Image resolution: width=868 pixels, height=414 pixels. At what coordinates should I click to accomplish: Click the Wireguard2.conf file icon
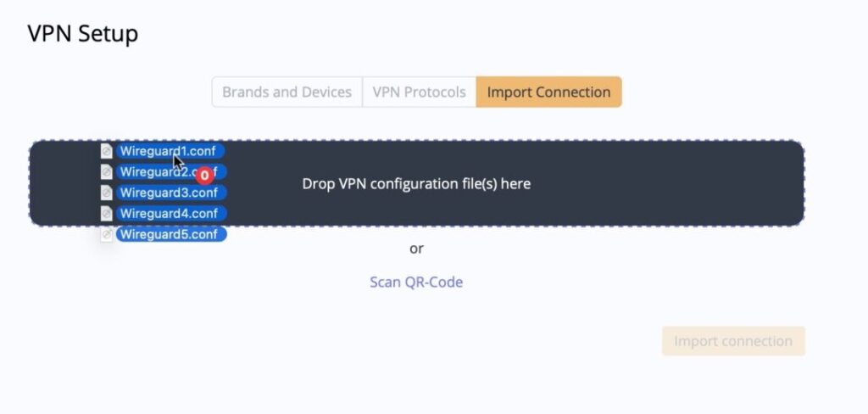click(107, 171)
